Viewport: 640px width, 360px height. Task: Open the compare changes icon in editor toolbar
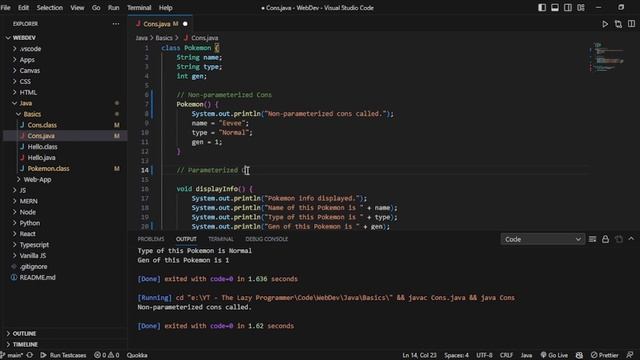pos(618,24)
